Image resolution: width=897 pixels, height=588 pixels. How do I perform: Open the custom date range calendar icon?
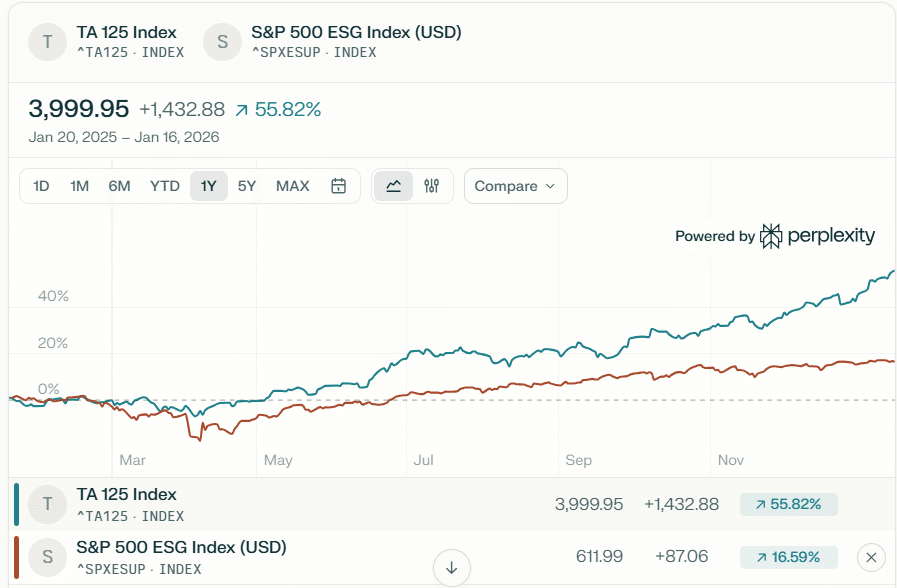[x=339, y=186]
